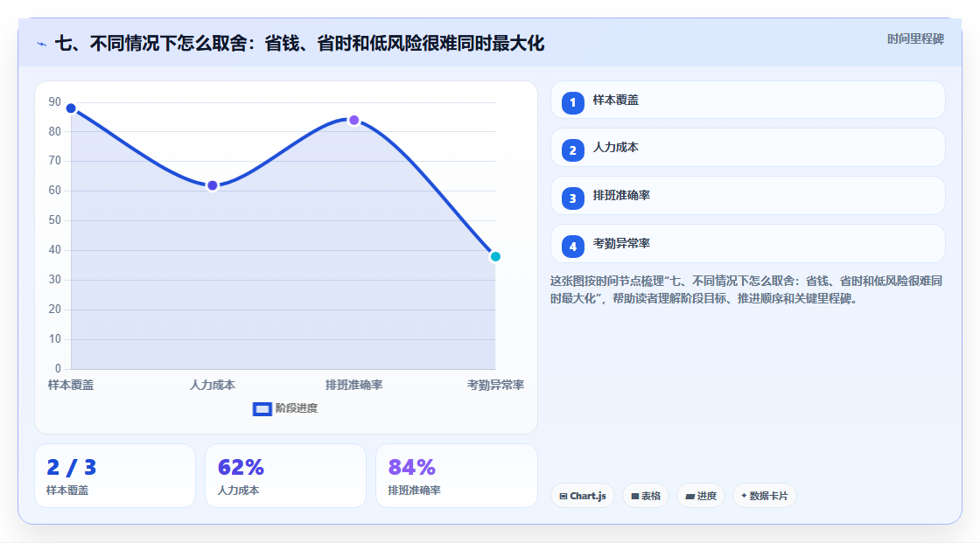Click the 样本覆盖 data point on chart
The height and width of the screenshot is (543, 980).
(71, 108)
